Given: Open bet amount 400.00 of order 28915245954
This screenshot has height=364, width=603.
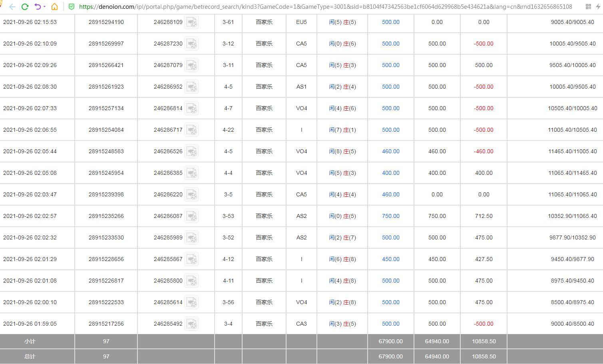Looking at the screenshot, I should pos(391,173).
